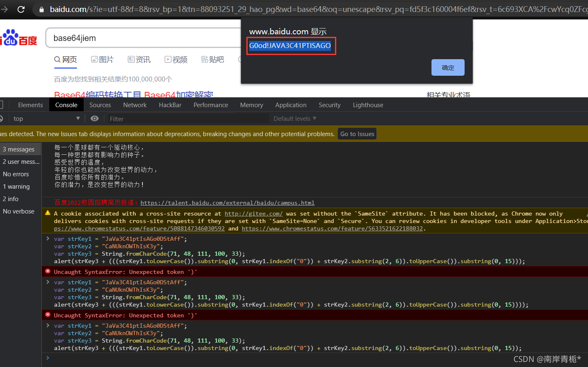588x367 pixels.
Task: Click the alert text G0od!JAVA3C41PTISAGO
Action: [x=290, y=46]
